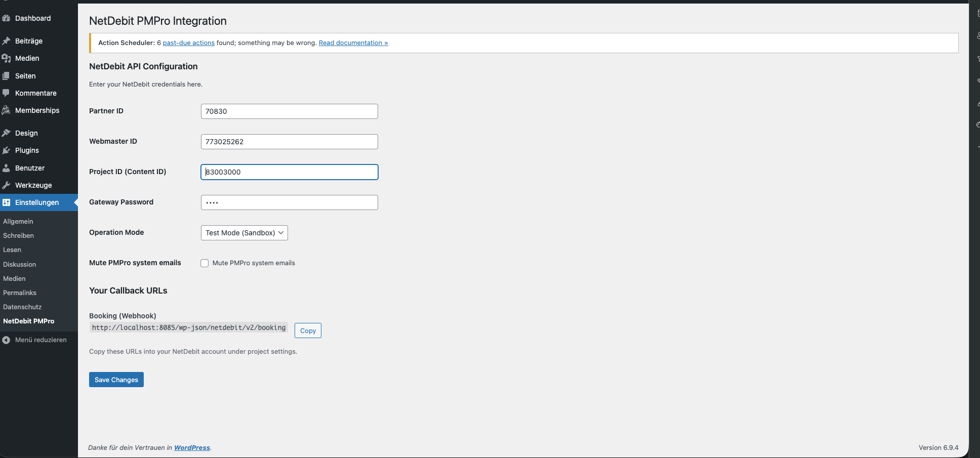Focus the Webmaster ID field

[x=290, y=142]
